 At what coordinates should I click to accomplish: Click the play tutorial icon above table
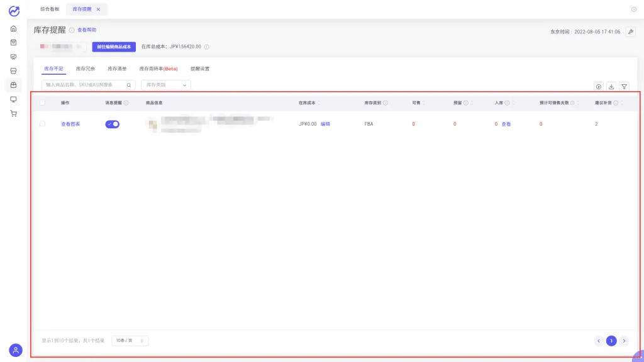pos(599,87)
